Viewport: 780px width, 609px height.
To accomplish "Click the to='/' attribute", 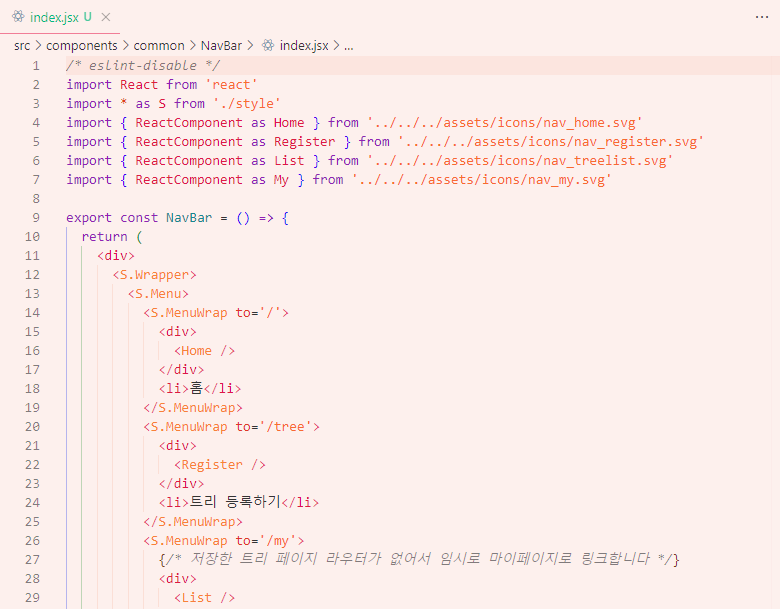I will 258,312.
